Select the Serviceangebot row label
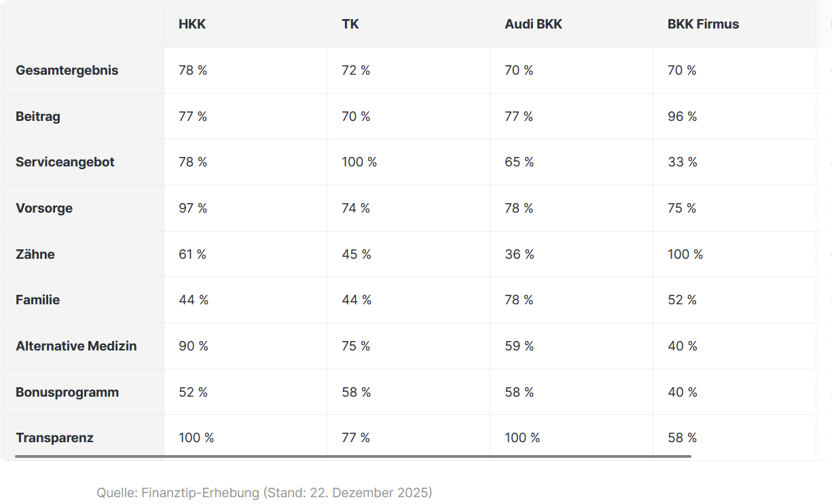 [x=65, y=162]
